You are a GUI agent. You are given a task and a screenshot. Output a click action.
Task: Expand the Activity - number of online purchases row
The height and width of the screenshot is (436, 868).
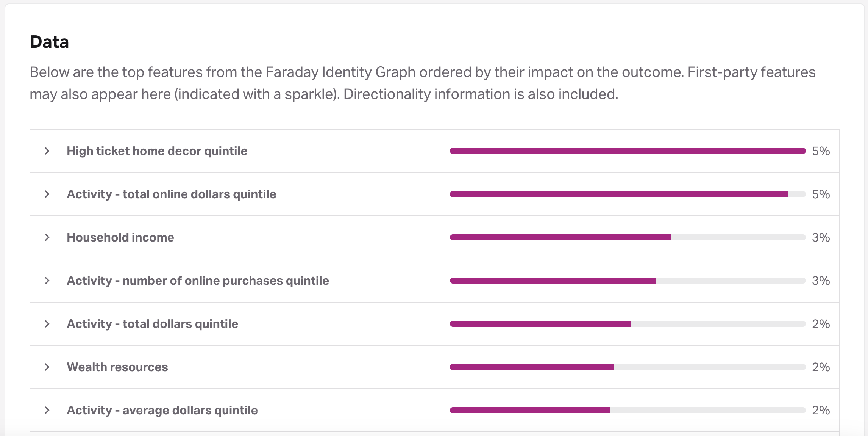coord(47,281)
